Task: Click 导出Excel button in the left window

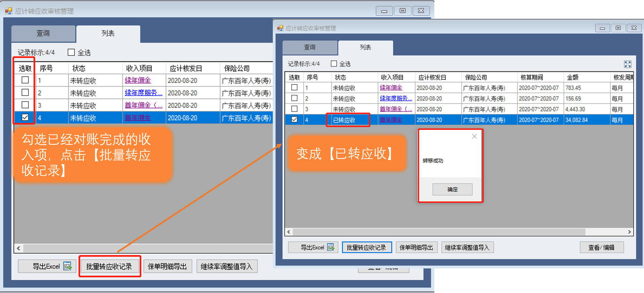Action: 47,266
